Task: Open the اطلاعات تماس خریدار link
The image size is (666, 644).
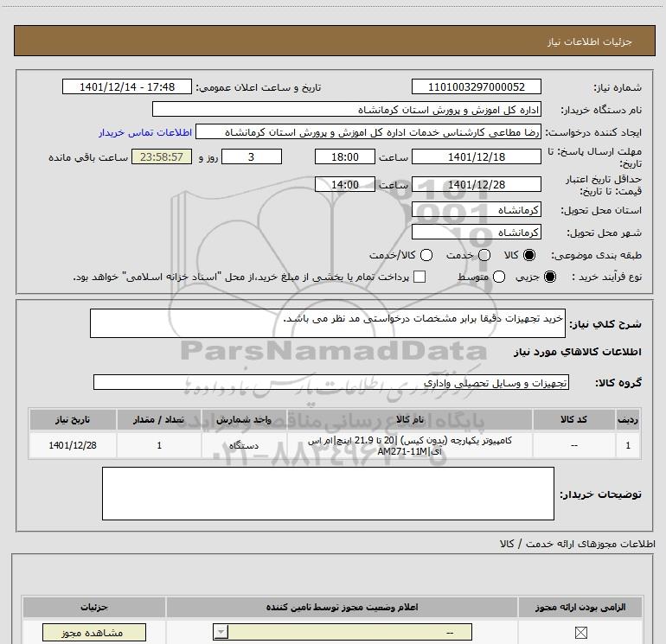Action: tap(145, 132)
